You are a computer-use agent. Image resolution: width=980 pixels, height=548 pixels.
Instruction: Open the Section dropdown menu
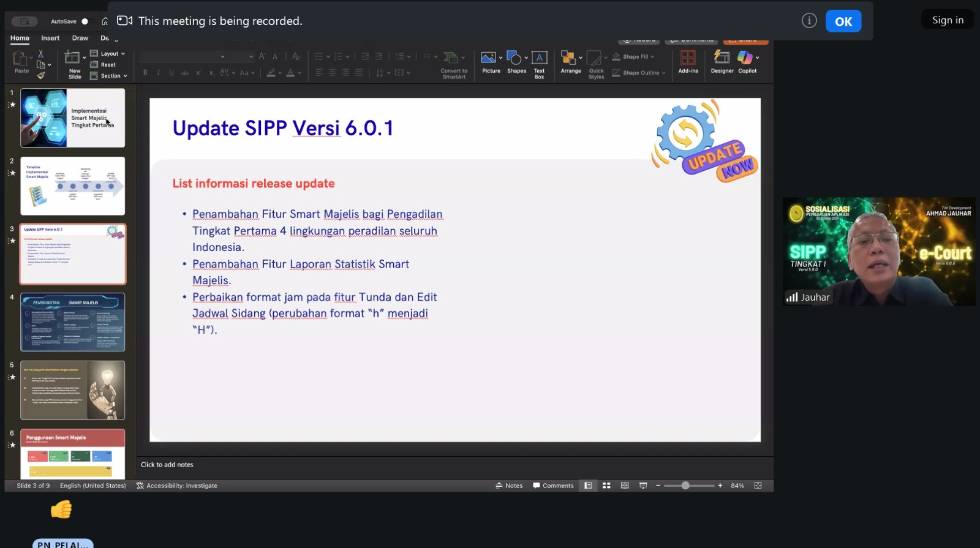click(110, 76)
